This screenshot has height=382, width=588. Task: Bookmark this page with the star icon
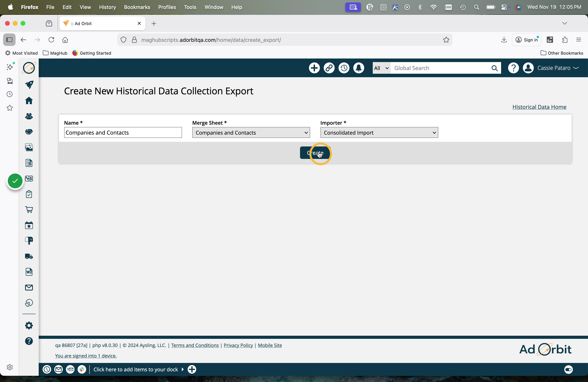pyautogui.click(x=446, y=40)
